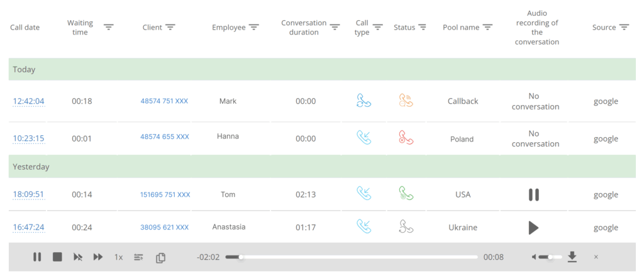Screen dimensions: 644x278
Task: Click the Poland pool name cell
Action: coord(462,139)
